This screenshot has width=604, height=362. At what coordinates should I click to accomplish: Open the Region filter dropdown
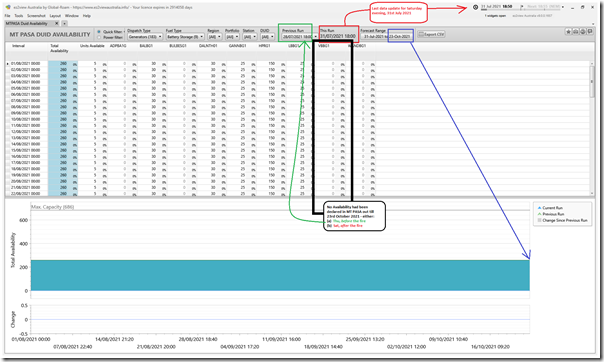(215, 37)
